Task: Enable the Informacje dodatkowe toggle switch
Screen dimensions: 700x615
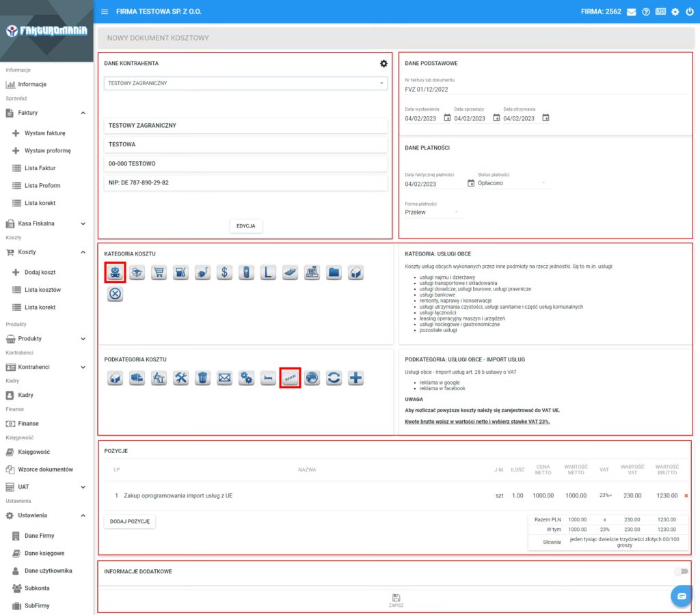Action: (x=681, y=571)
